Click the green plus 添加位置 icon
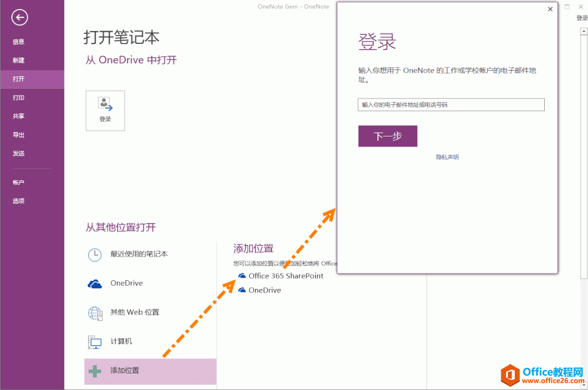Image resolution: width=588 pixels, height=390 pixels. (x=95, y=371)
